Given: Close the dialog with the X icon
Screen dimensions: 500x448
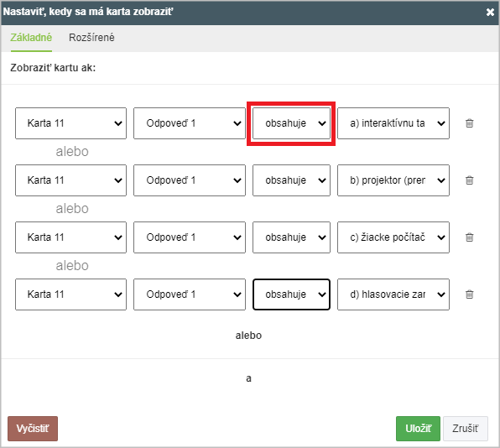Looking at the screenshot, I should pyautogui.click(x=490, y=12).
